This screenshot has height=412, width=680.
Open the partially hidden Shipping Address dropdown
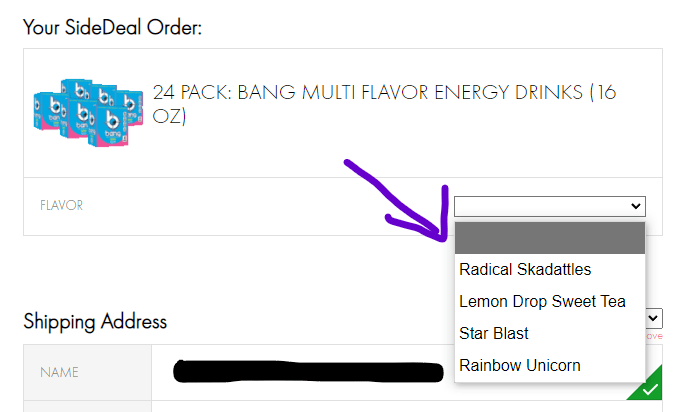[655, 317]
